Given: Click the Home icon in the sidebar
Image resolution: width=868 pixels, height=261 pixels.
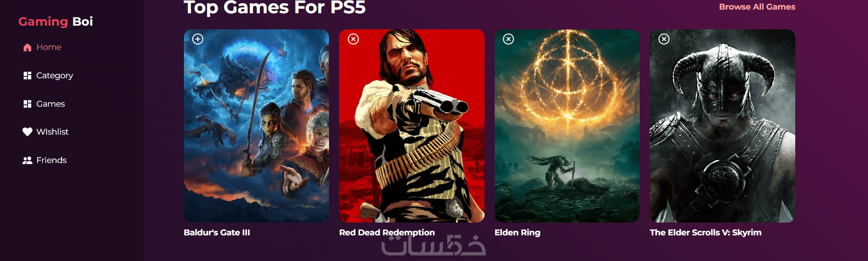Looking at the screenshot, I should (x=27, y=47).
